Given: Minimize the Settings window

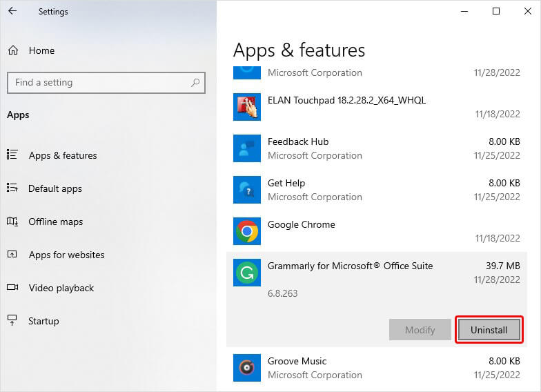Looking at the screenshot, I should tap(464, 11).
